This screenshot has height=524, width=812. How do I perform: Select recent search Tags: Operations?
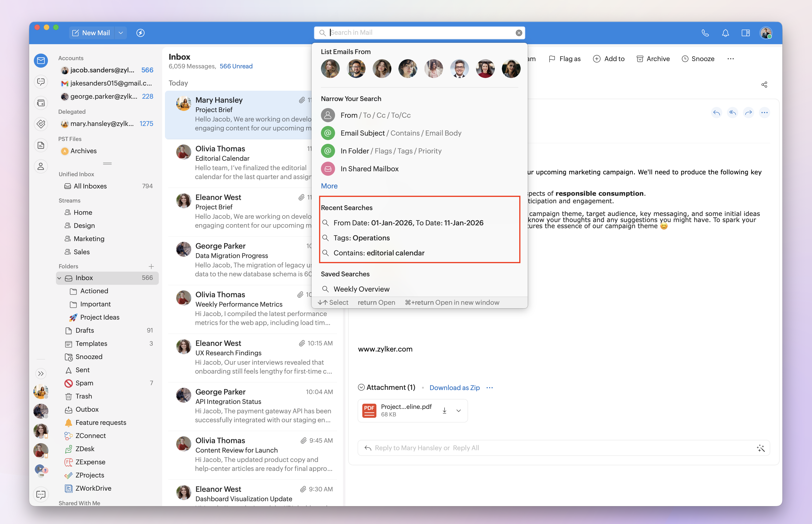(362, 238)
